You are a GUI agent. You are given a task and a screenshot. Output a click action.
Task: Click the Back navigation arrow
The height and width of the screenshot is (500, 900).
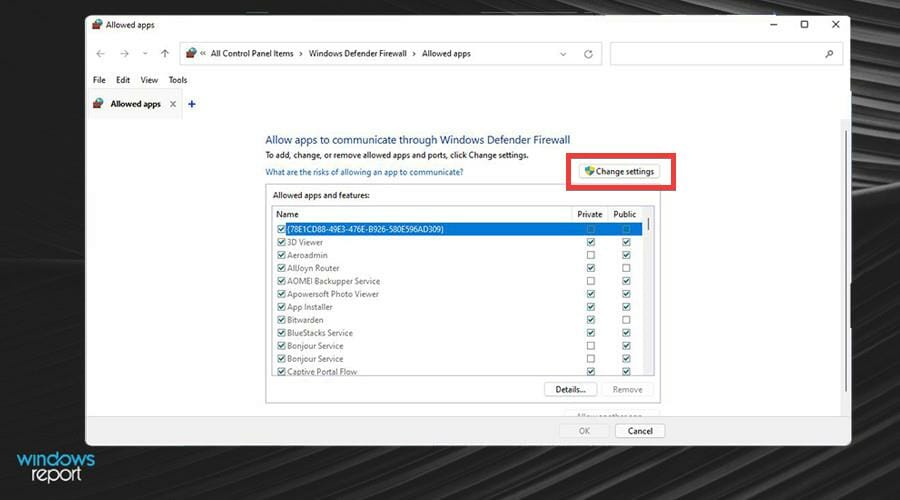pyautogui.click(x=101, y=54)
